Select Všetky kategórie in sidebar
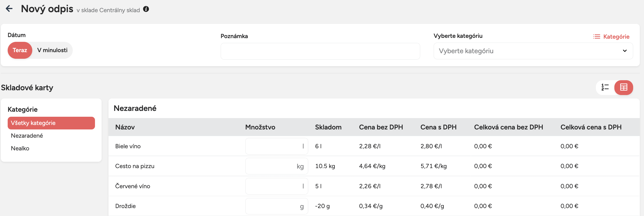This screenshot has height=216, width=644. coord(51,123)
